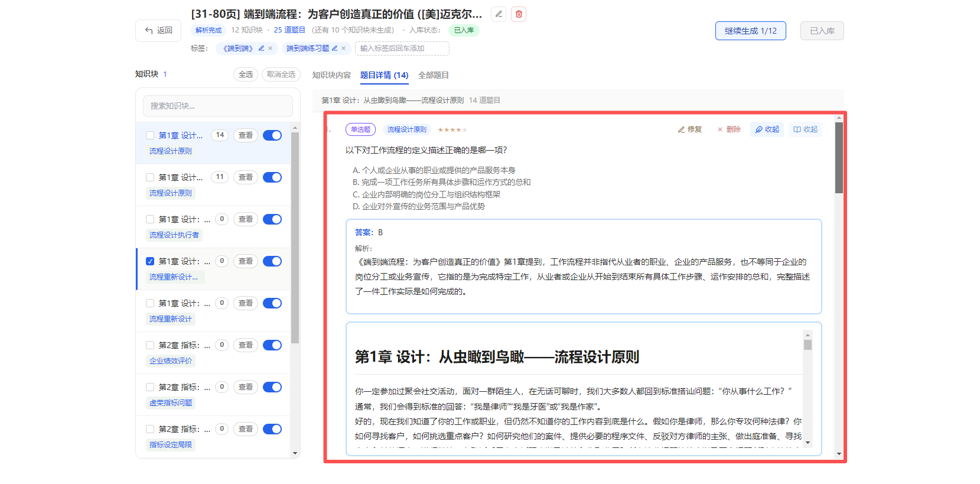
Task: Click the question panel scrollbar thumb
Action: [839, 158]
